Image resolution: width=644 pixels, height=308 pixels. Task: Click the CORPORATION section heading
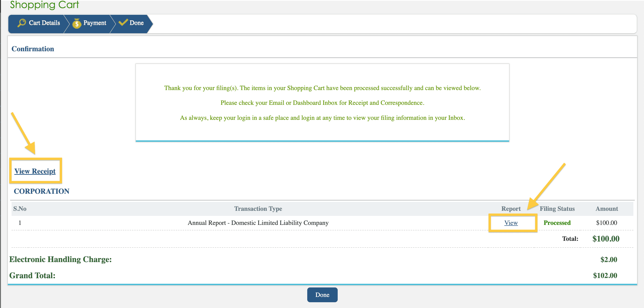(42, 191)
